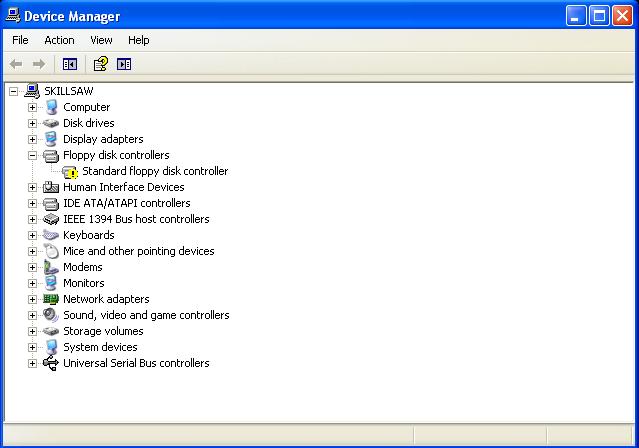This screenshot has width=639, height=448.
Task: Click the yellow warning floppy controller icon
Action: pos(70,172)
